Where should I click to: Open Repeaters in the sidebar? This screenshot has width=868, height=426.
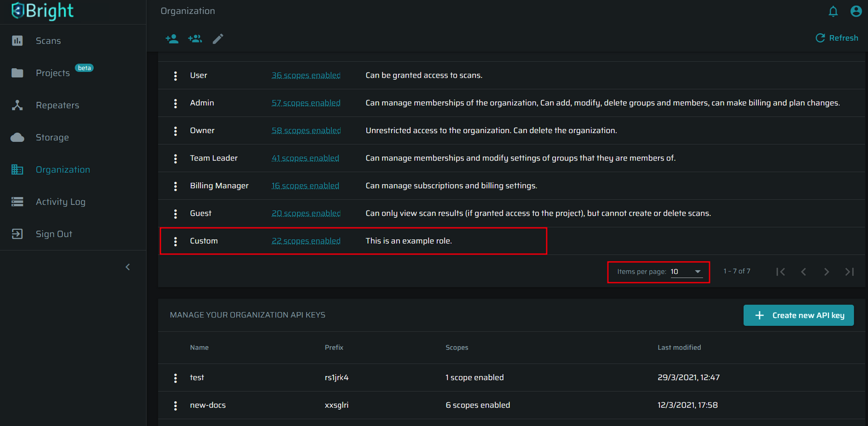57,105
